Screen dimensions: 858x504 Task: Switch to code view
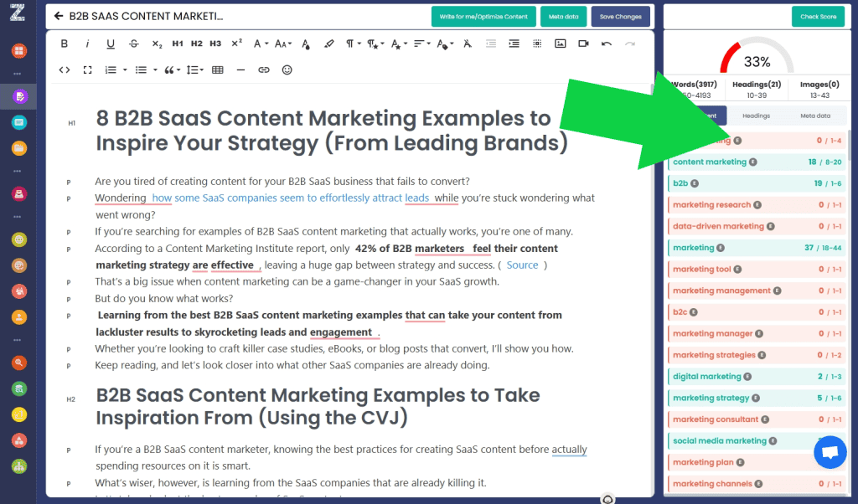65,70
